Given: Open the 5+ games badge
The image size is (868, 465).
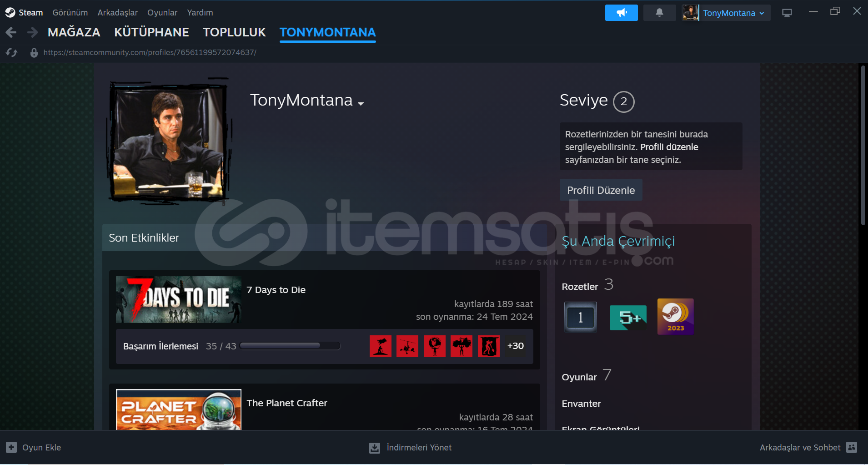Looking at the screenshot, I should pyautogui.click(x=628, y=318).
